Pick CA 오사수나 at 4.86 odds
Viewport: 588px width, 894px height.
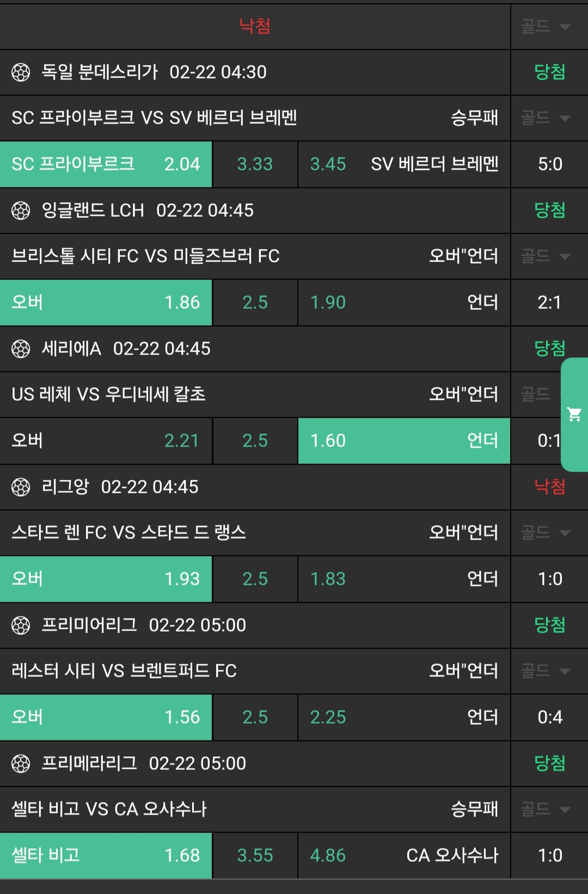pos(404,856)
